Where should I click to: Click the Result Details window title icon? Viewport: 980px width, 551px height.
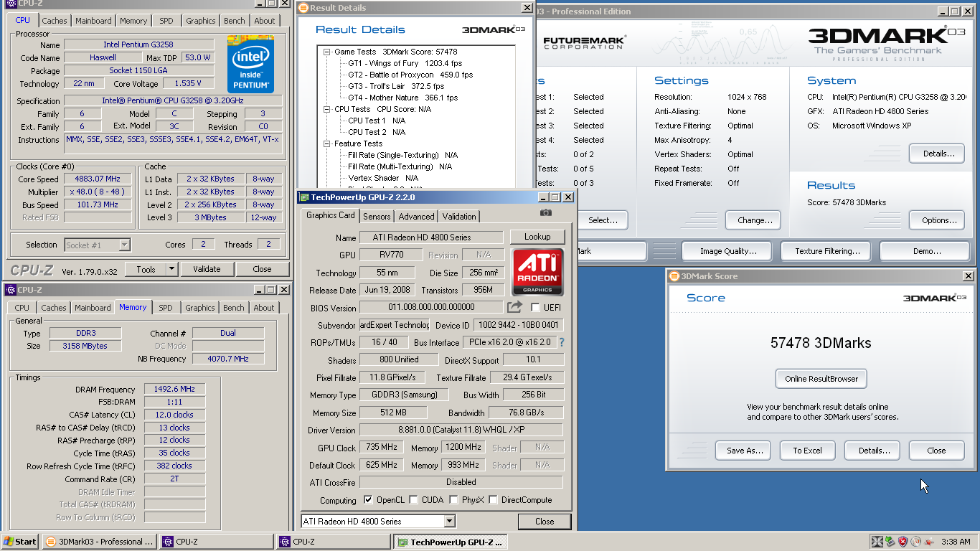click(303, 8)
